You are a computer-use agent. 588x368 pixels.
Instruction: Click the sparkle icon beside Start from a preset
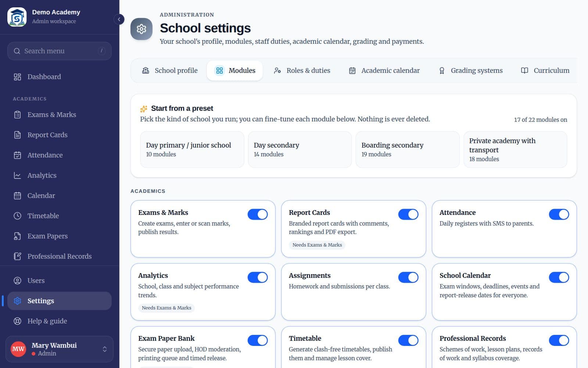pyautogui.click(x=144, y=109)
